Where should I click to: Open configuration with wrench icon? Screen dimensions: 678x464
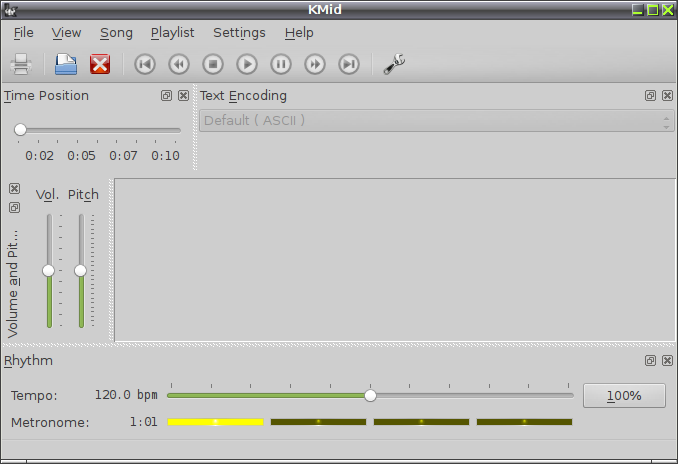pos(394,64)
